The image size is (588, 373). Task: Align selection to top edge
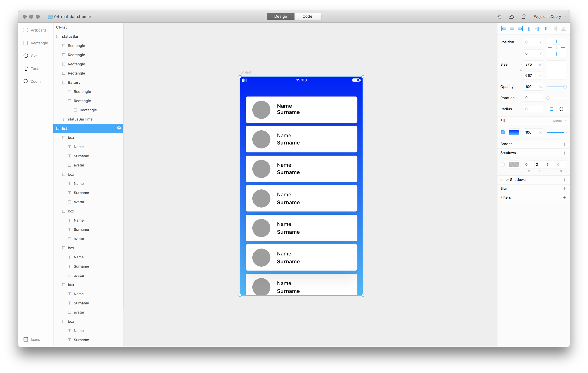tap(529, 28)
